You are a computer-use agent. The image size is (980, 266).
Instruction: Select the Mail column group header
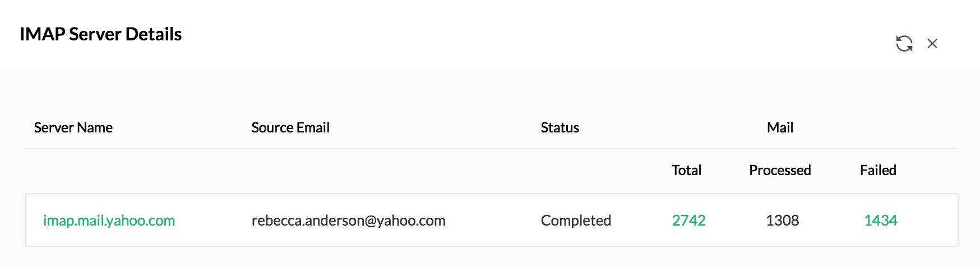point(780,128)
